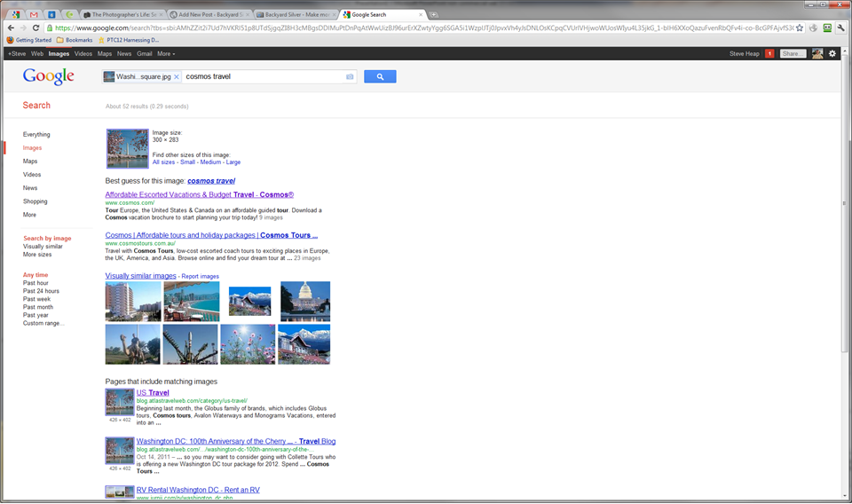Click the page vertical scrollbar
852x504 pixels.
[844, 204]
